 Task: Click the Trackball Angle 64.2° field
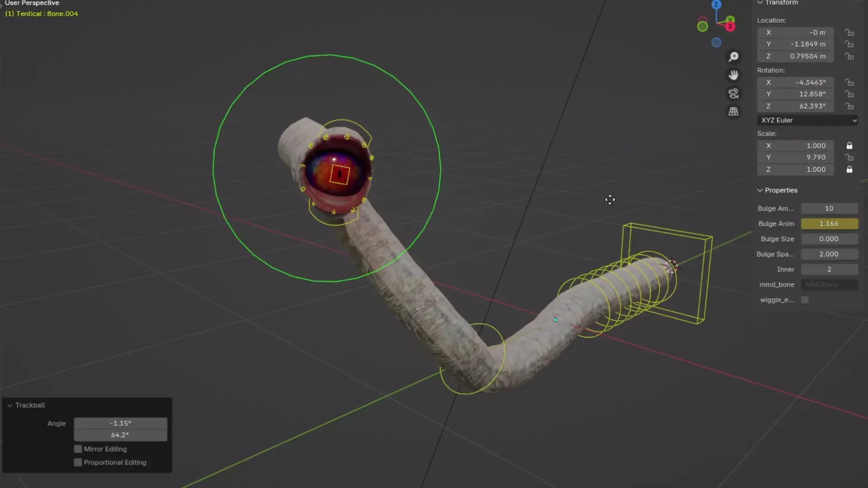[x=120, y=435]
